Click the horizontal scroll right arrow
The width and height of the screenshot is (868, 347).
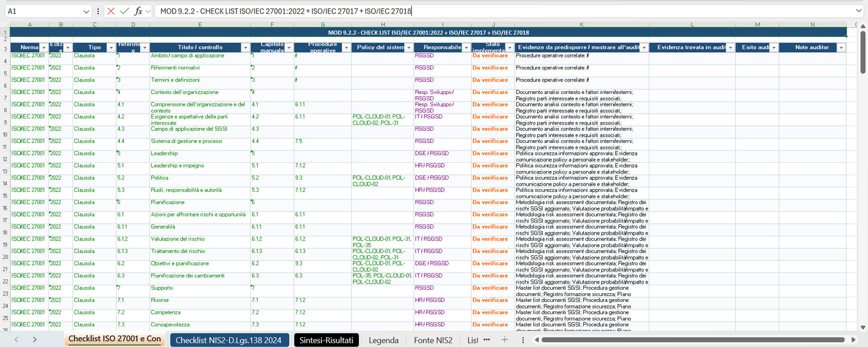[x=853, y=340]
